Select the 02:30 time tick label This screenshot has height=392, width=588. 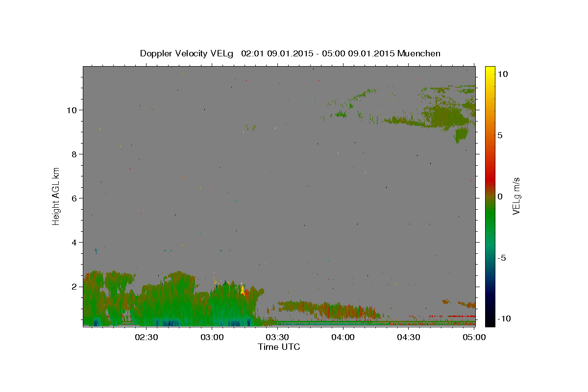click(147, 337)
